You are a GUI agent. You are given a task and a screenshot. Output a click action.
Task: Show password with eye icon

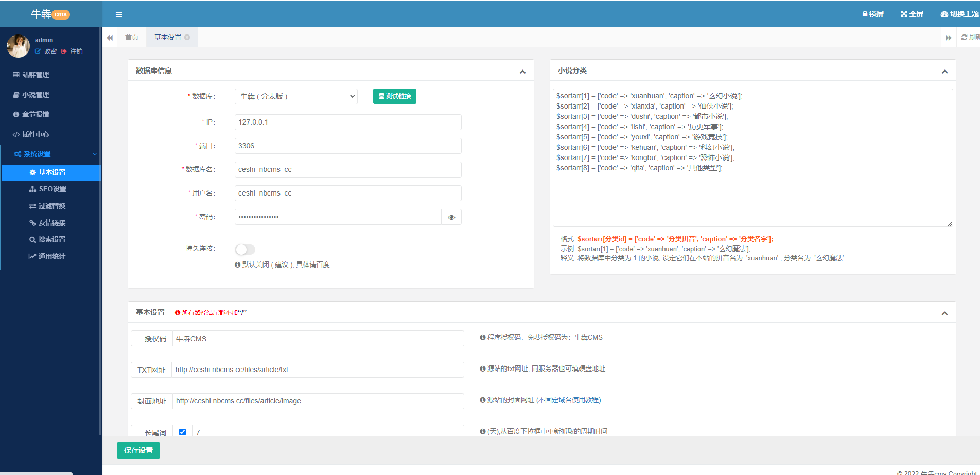pos(451,217)
